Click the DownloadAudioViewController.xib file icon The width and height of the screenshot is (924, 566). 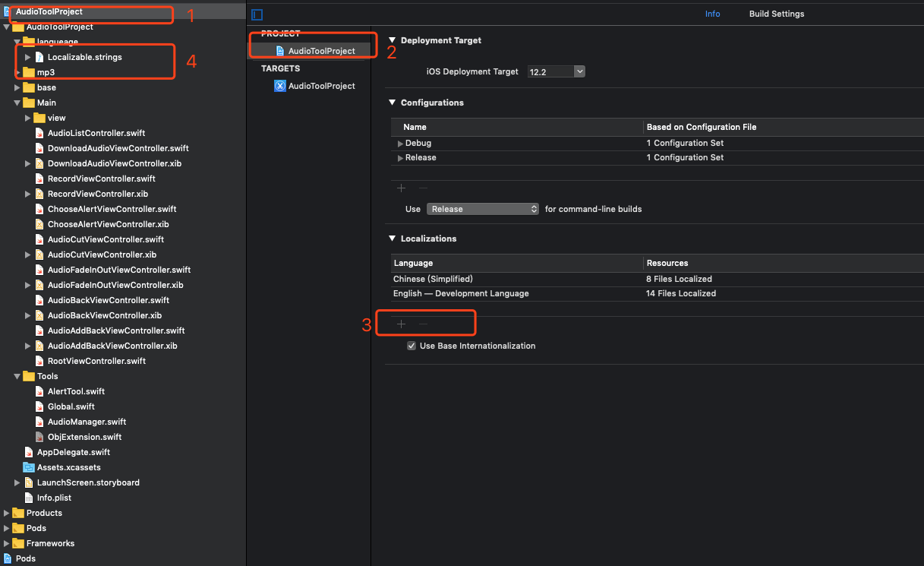pyautogui.click(x=39, y=163)
